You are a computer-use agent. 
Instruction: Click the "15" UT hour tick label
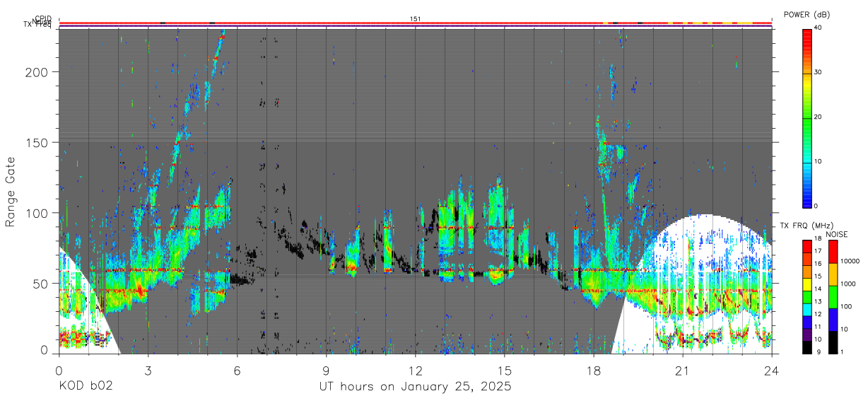505,370
